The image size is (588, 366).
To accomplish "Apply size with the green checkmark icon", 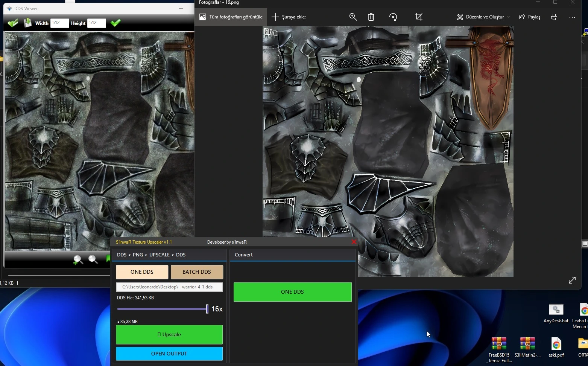I will [x=115, y=23].
